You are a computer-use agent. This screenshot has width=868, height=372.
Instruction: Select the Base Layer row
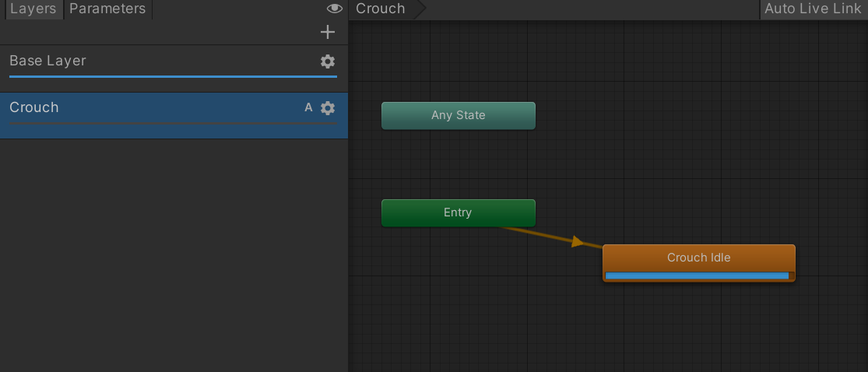(174, 68)
